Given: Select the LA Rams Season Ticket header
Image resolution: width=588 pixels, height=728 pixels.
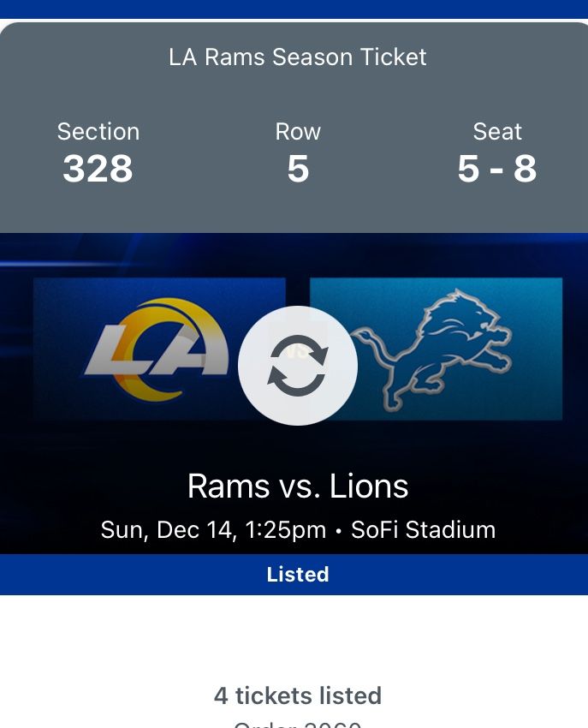Looking at the screenshot, I should coord(297,57).
